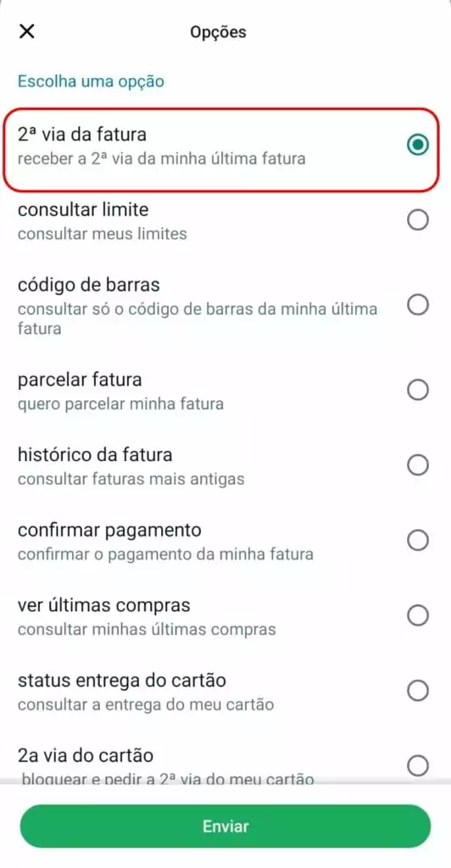Close the Opções dialog with X
Image resolution: width=451 pixels, height=868 pixels.
point(26,31)
